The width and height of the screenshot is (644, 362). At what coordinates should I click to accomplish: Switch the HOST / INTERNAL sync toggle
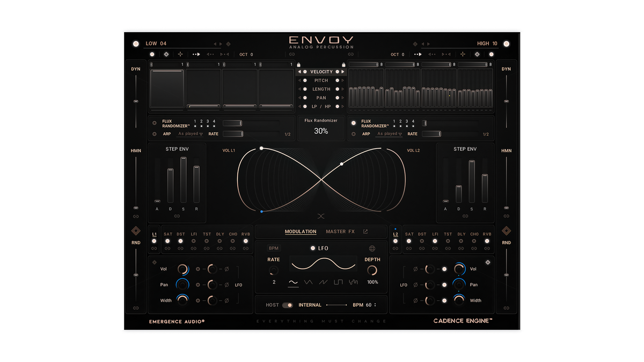click(x=288, y=305)
